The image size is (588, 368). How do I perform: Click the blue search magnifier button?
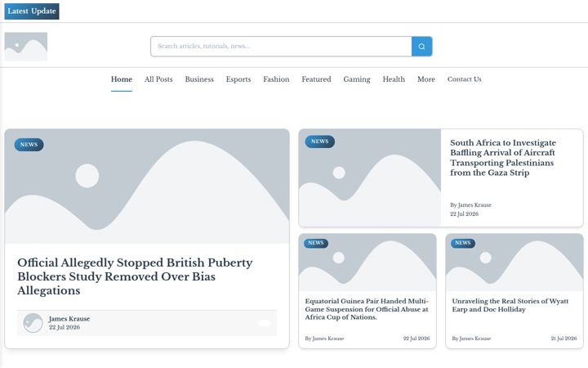coord(421,47)
